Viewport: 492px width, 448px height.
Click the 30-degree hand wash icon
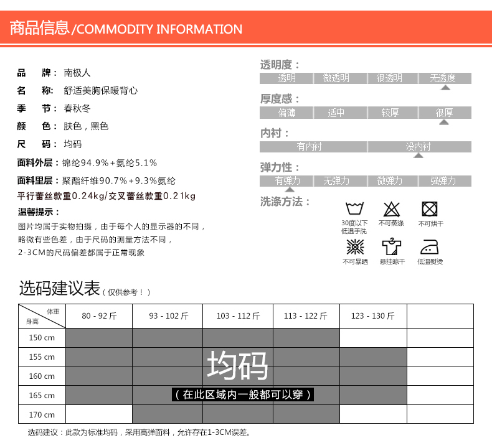[354, 208]
